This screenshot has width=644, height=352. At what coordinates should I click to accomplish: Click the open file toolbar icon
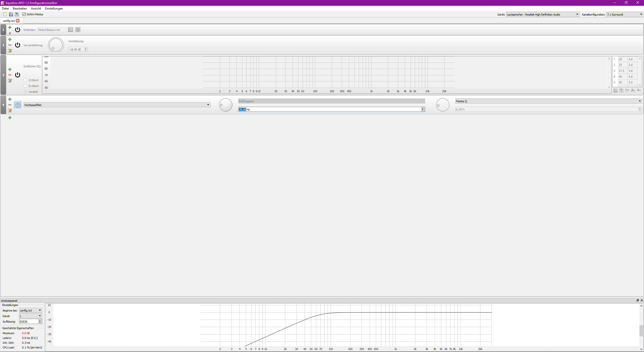coord(11,14)
